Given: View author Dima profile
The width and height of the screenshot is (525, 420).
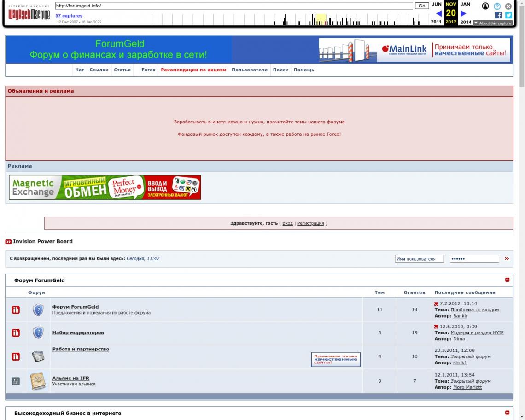Looking at the screenshot, I should [x=459, y=338].
